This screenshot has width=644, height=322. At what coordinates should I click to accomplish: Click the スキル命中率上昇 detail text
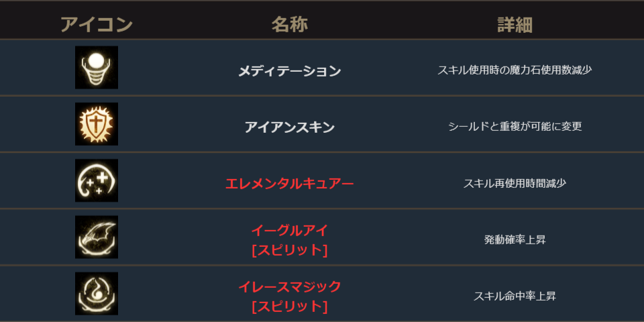(x=515, y=296)
